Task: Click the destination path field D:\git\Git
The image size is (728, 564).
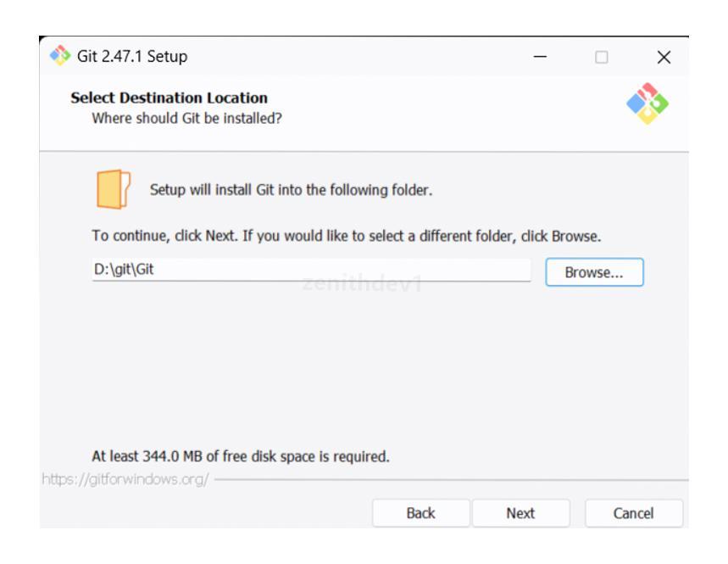Action: click(x=311, y=270)
